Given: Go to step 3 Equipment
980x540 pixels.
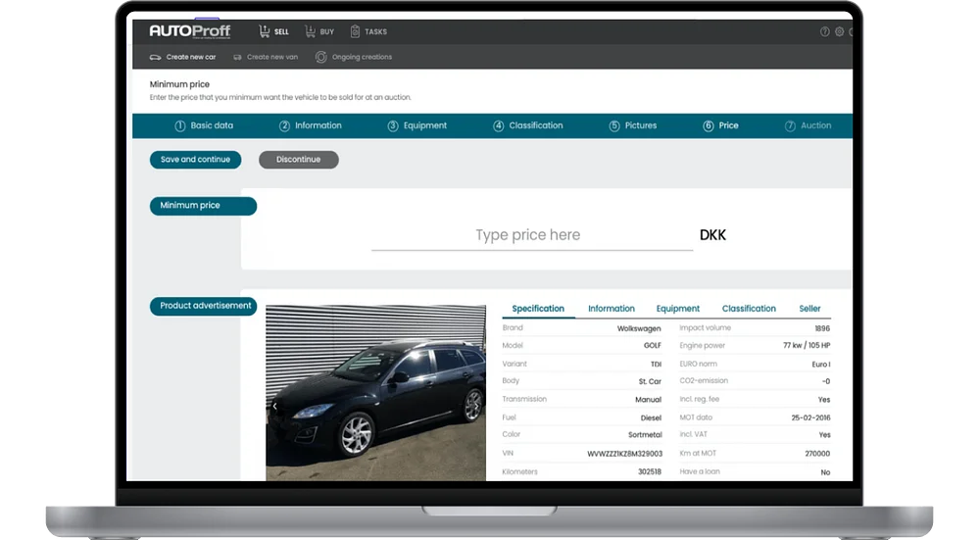Looking at the screenshot, I should (416, 125).
